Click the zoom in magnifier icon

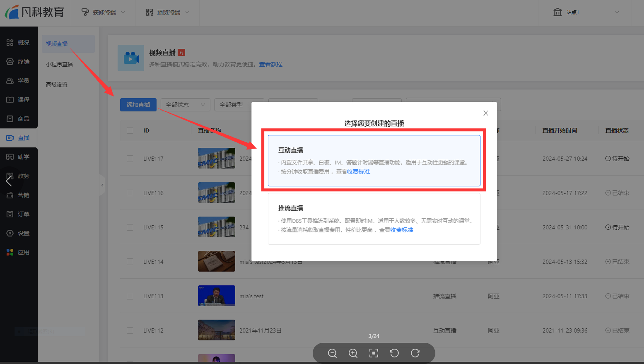click(x=353, y=353)
